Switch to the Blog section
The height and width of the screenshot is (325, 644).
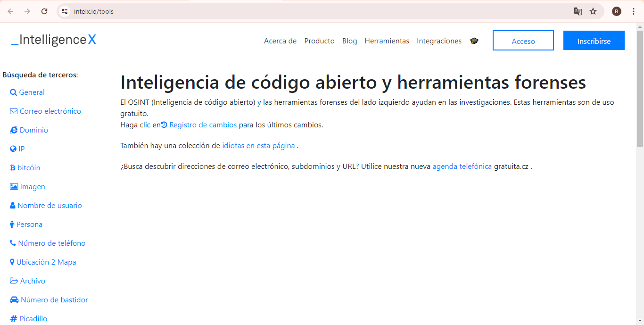coord(349,41)
